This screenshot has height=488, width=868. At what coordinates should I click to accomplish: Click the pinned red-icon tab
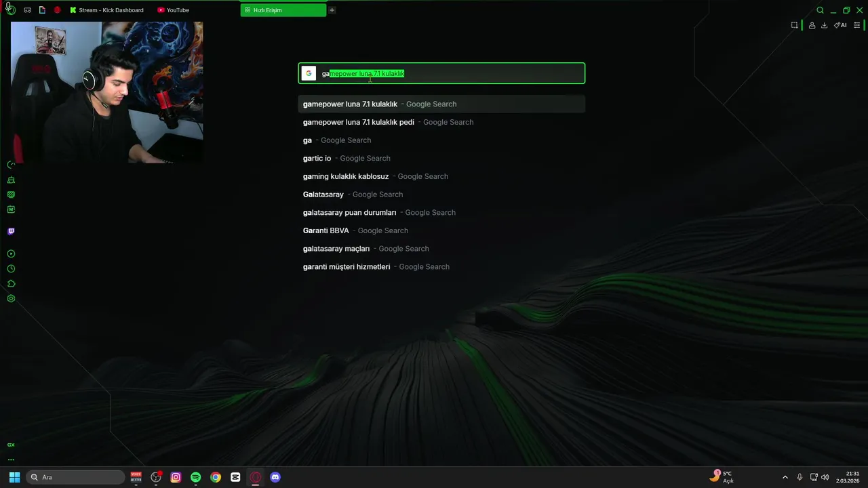click(x=57, y=10)
